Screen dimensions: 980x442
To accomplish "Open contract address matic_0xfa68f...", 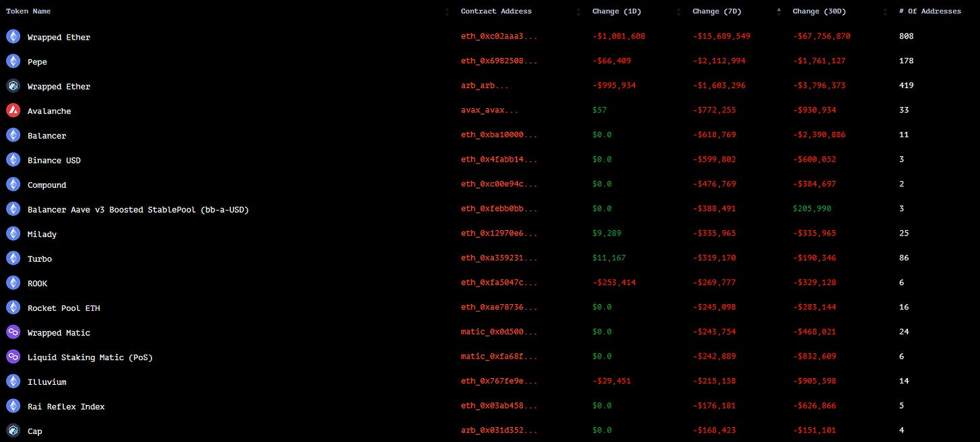I will [499, 357].
